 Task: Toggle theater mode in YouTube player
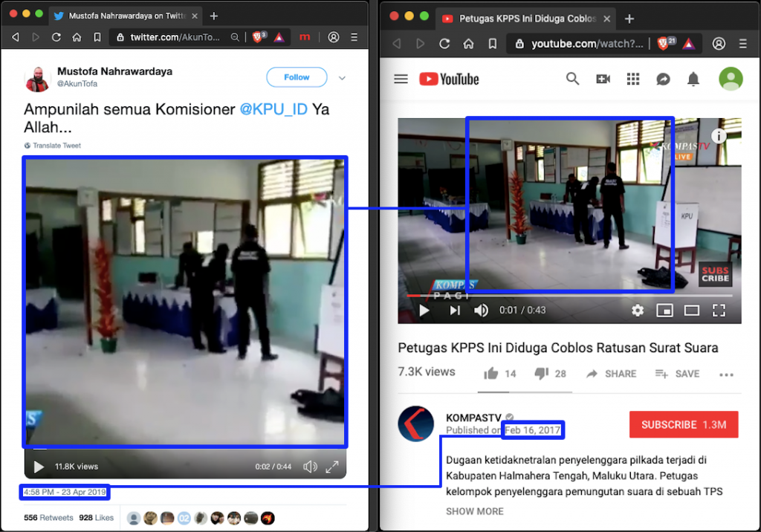pos(692,311)
